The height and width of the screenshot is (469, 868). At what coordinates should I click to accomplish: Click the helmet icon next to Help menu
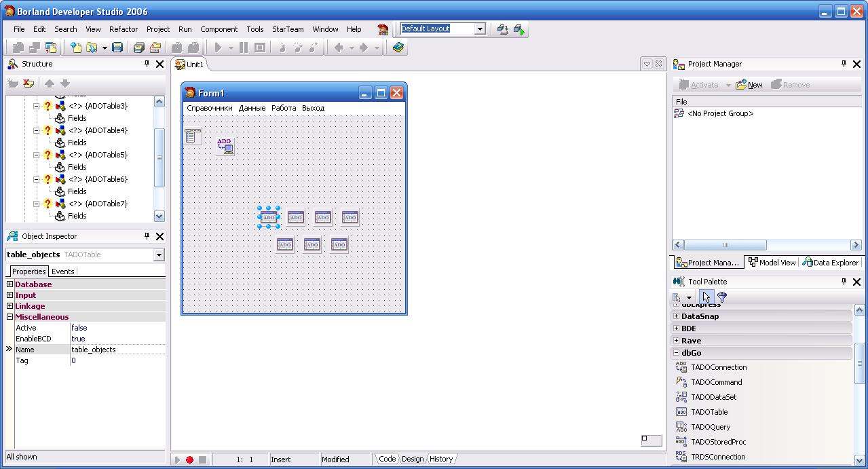[383, 29]
